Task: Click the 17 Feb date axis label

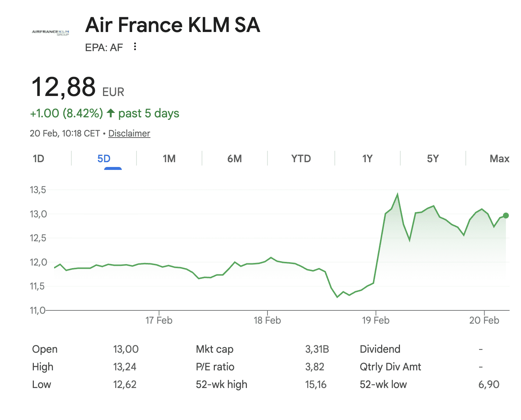Action: tap(159, 320)
